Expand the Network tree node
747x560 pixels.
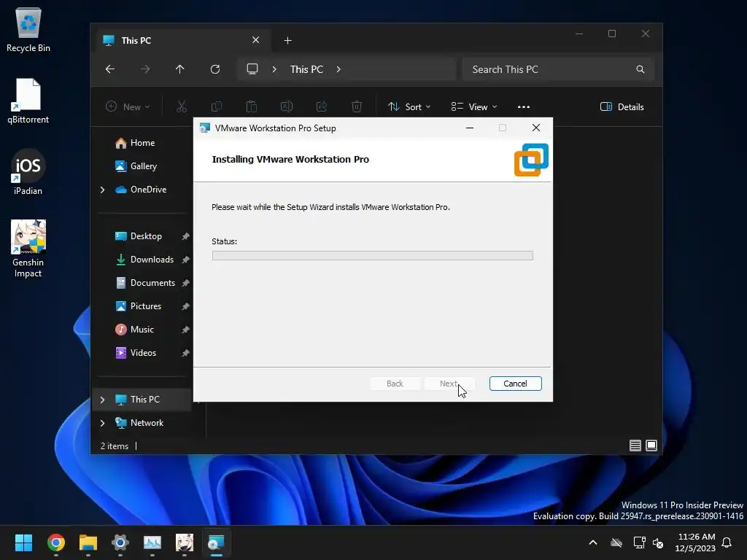(102, 423)
